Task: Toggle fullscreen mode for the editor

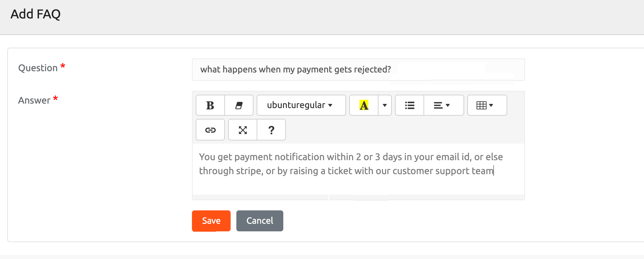Action: (x=243, y=130)
